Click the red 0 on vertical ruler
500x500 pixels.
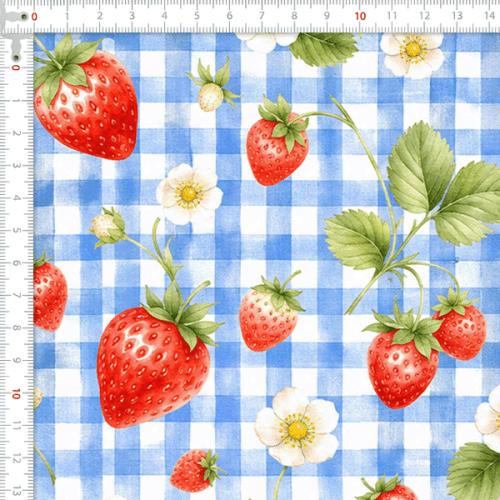(16, 68)
